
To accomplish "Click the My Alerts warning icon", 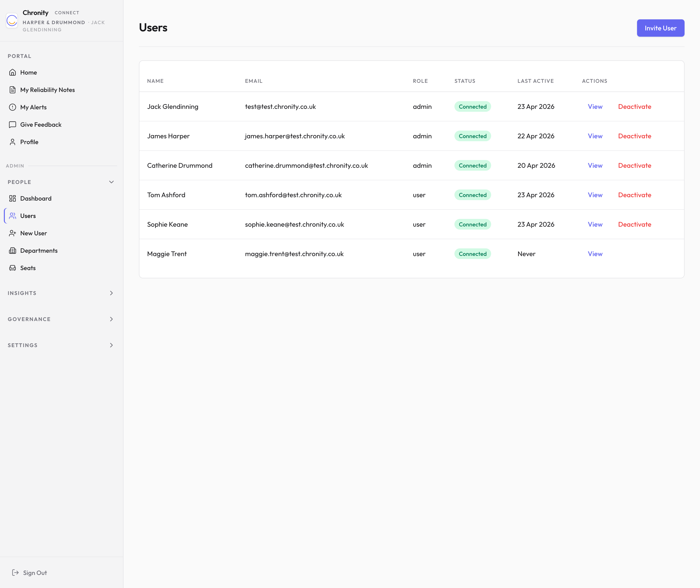I will click(x=13, y=107).
